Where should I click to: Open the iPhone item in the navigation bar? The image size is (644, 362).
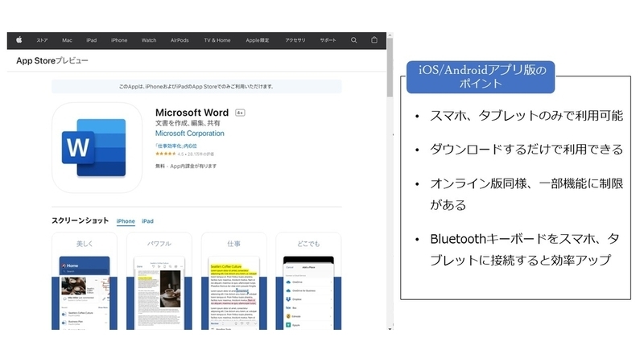pyautogui.click(x=119, y=40)
